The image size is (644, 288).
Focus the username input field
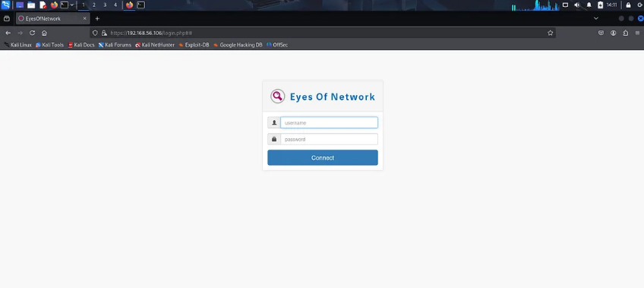[329, 122]
